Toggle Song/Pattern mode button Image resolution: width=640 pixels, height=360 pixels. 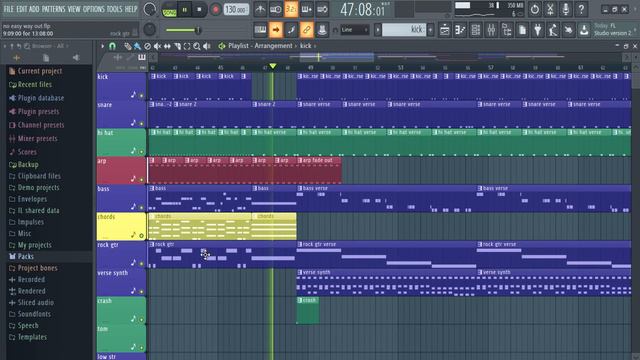tap(169, 9)
